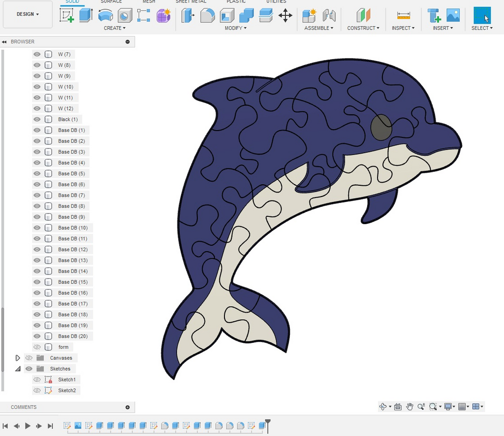Open the CREATE dropdown menu
The height and width of the screenshot is (436, 504).
click(x=114, y=28)
